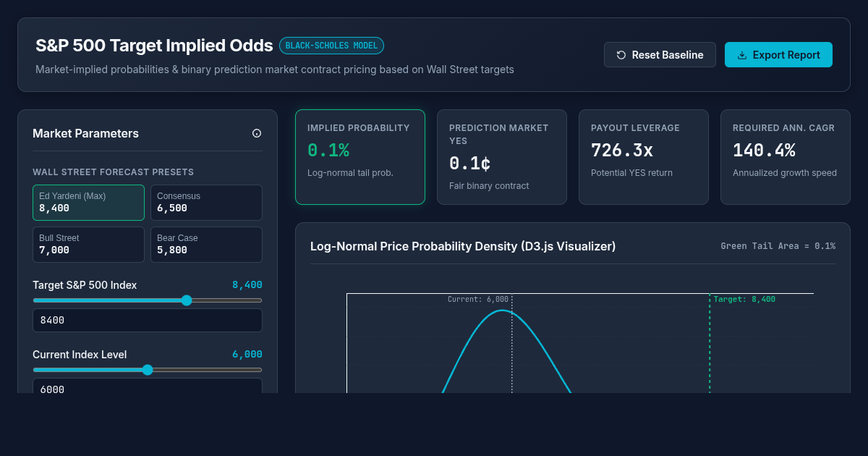The width and height of the screenshot is (868, 456).
Task: Select the Ed Yardeni (Max) 8,400 preset
Action: coord(88,203)
